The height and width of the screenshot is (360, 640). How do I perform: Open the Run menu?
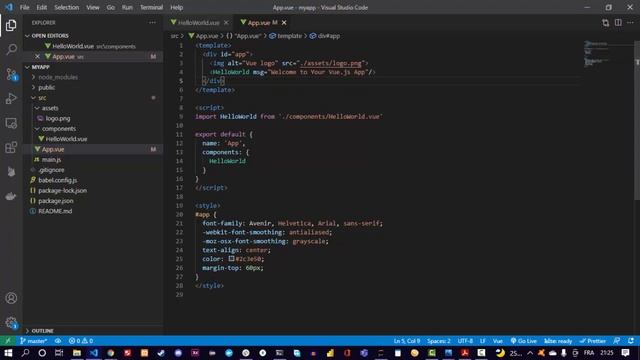pyautogui.click(x=127, y=7)
